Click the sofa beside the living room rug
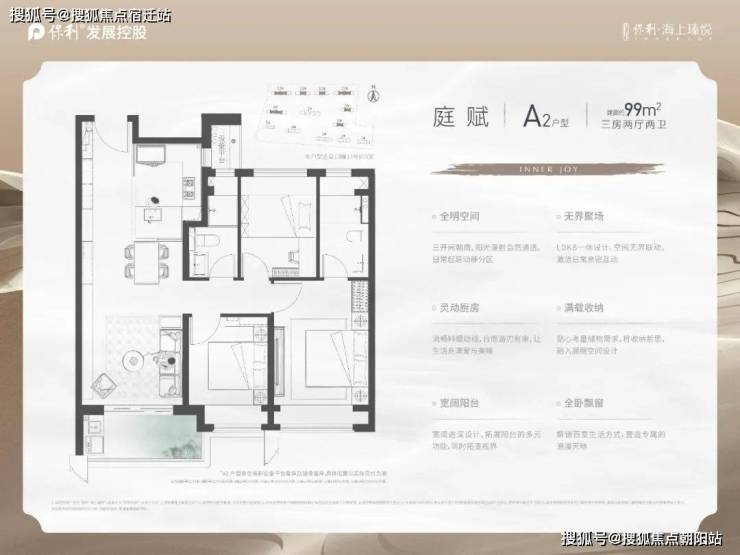 (170, 362)
